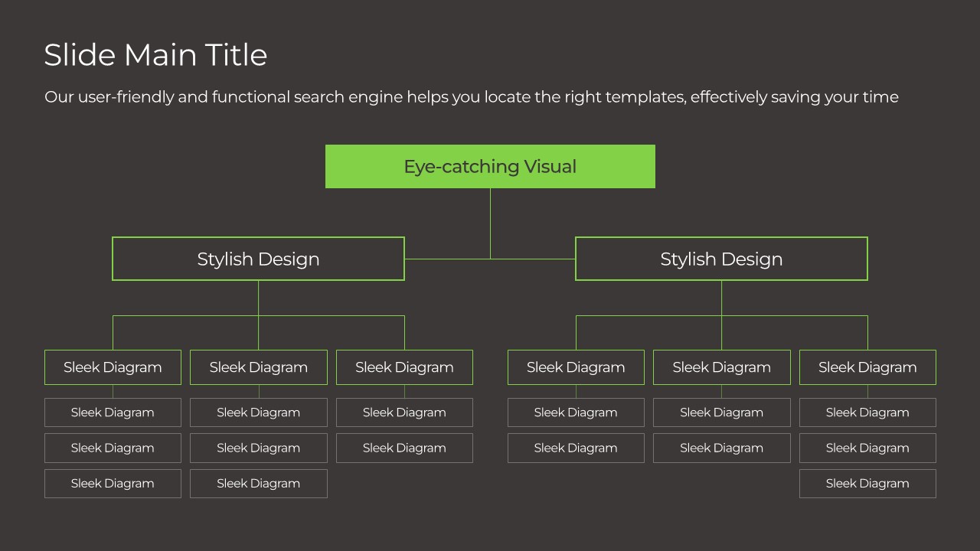980x551 pixels.
Task: Select the green 'Eye-catching Visual' box
Action: 490,166
